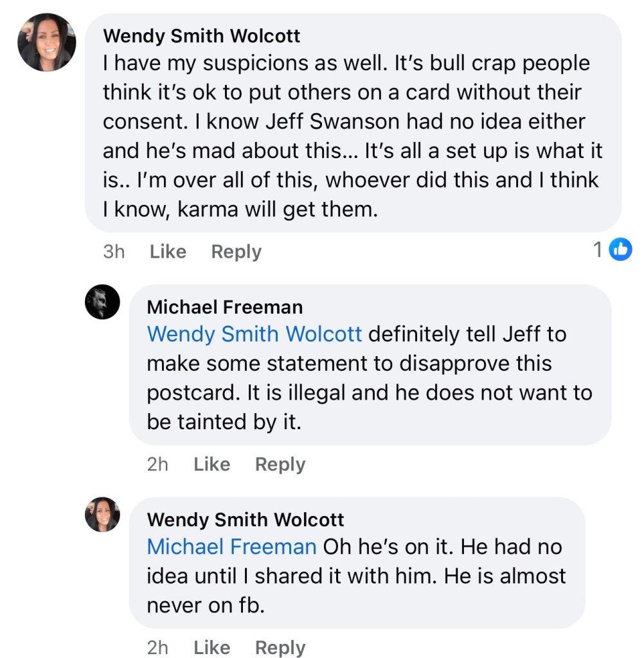Click Wendy Smith Wolcott's author name on last reply
This screenshot has width=644, height=658.
click(x=245, y=519)
